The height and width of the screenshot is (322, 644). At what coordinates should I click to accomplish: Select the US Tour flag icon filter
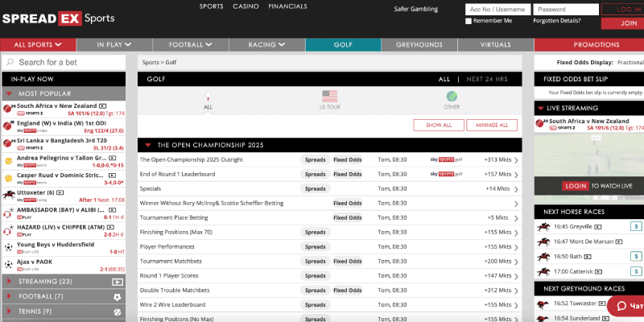point(330,96)
